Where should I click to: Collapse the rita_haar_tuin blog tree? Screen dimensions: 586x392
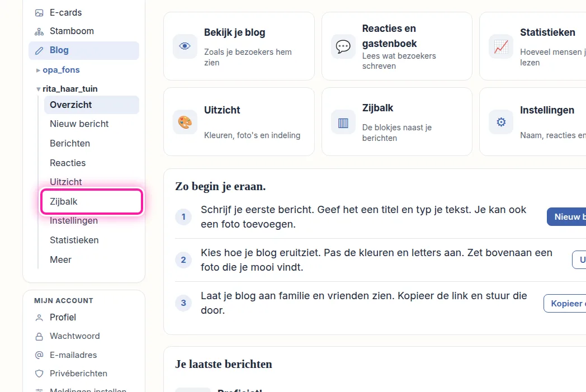(x=38, y=89)
